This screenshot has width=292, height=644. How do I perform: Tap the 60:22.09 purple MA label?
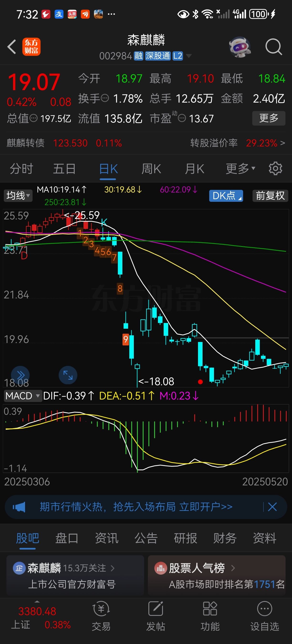179,189
